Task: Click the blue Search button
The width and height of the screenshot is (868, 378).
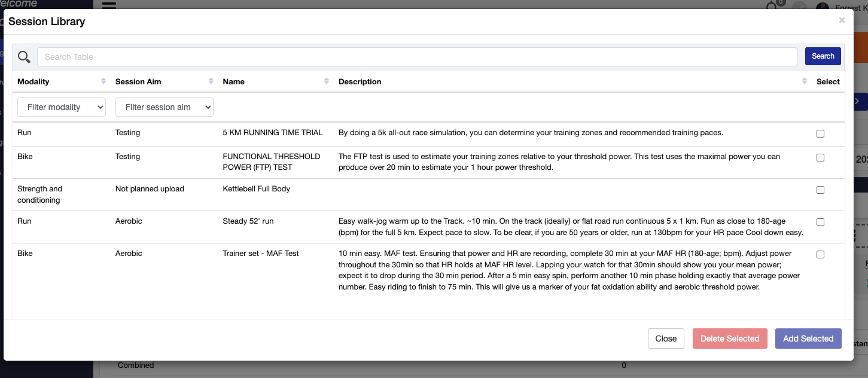Action: pyautogui.click(x=823, y=56)
